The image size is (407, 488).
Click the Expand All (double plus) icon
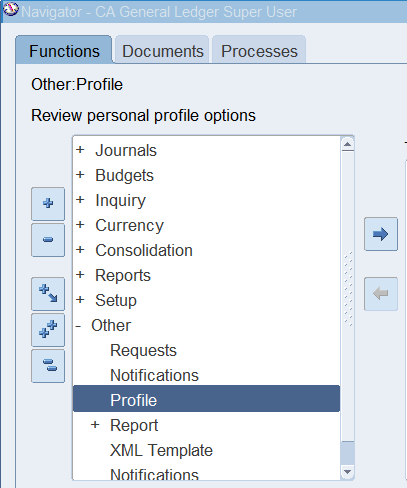(48, 330)
